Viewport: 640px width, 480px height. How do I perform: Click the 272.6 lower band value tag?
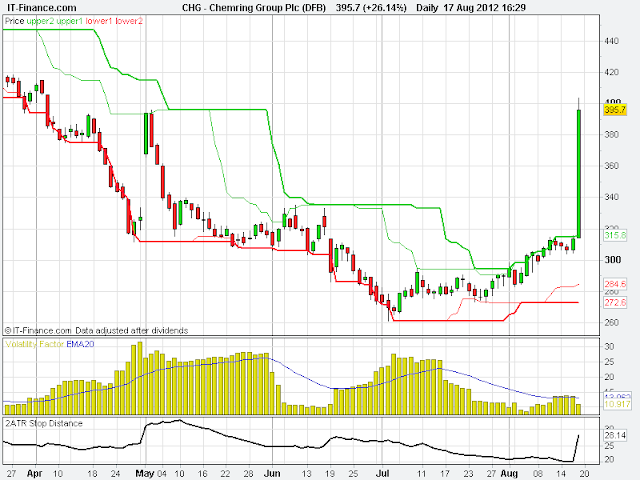coord(615,302)
